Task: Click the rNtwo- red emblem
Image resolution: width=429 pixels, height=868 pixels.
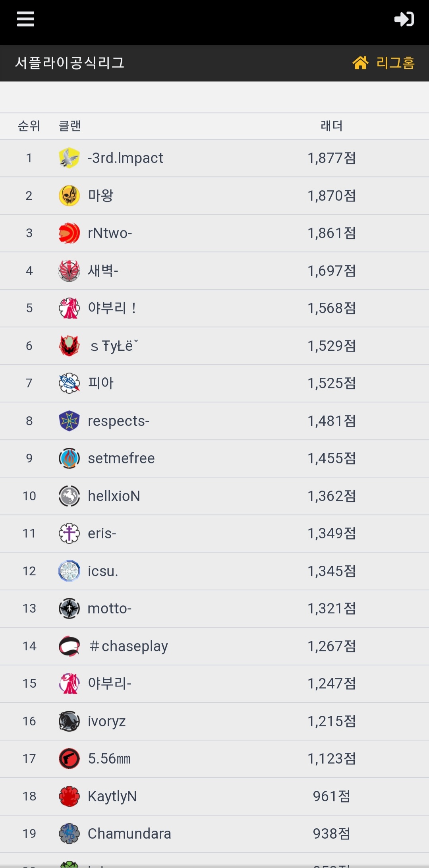Action: [69, 233]
